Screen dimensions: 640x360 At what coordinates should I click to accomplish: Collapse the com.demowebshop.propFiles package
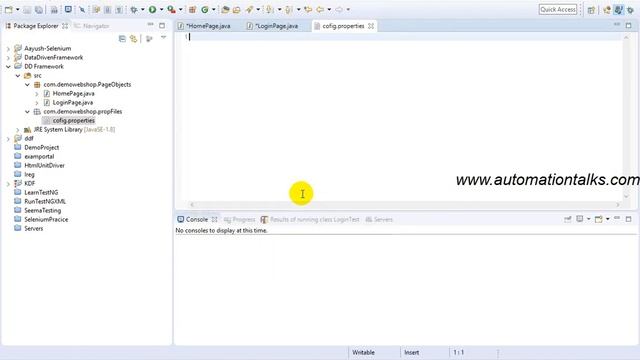tap(27, 111)
